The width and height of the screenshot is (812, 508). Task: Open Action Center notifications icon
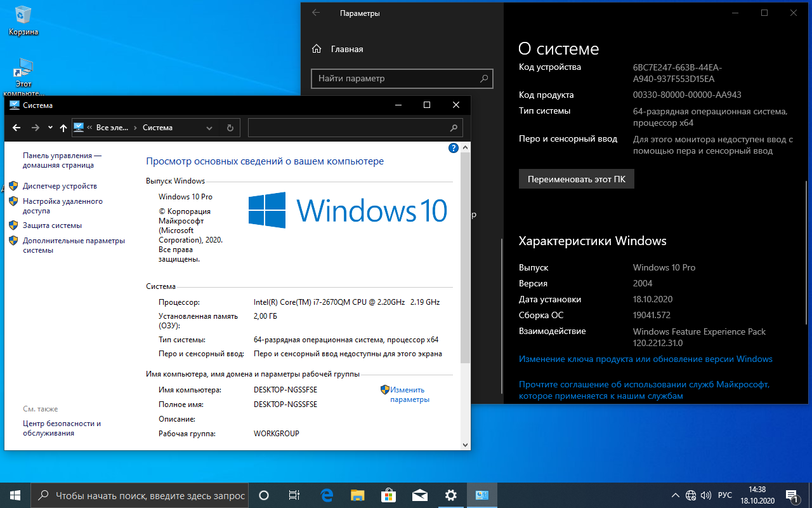[792, 495]
